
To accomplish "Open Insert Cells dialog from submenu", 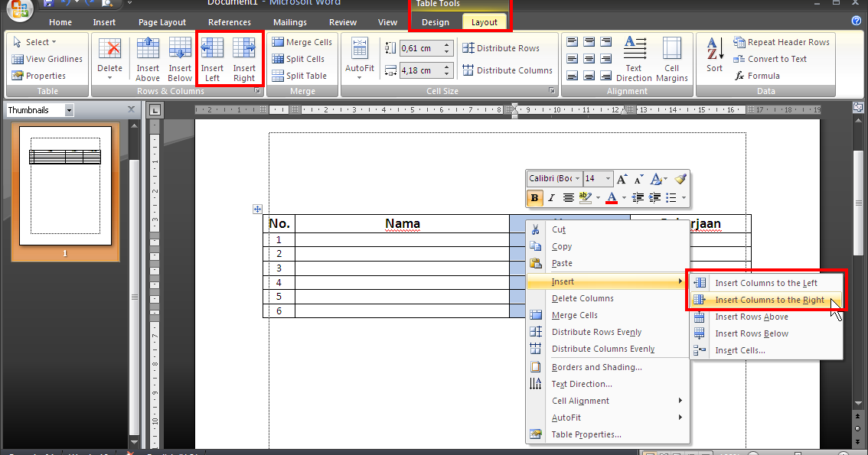I will (x=767, y=350).
